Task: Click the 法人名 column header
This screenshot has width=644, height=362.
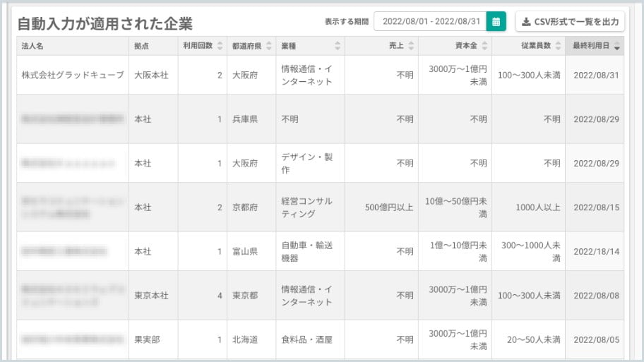Action: [34, 46]
